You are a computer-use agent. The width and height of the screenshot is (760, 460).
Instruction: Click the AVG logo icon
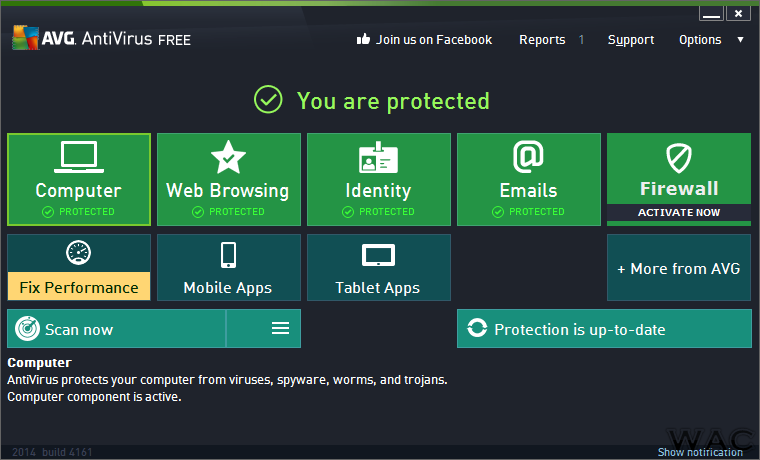26,37
